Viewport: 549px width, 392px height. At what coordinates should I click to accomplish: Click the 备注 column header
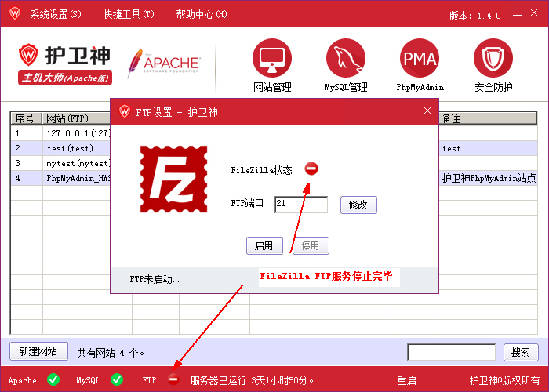coord(488,118)
